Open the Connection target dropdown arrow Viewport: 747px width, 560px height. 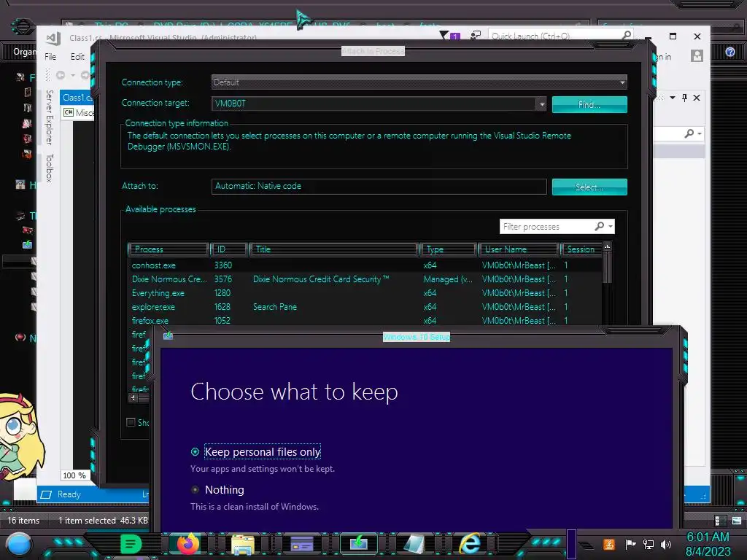[542, 104]
